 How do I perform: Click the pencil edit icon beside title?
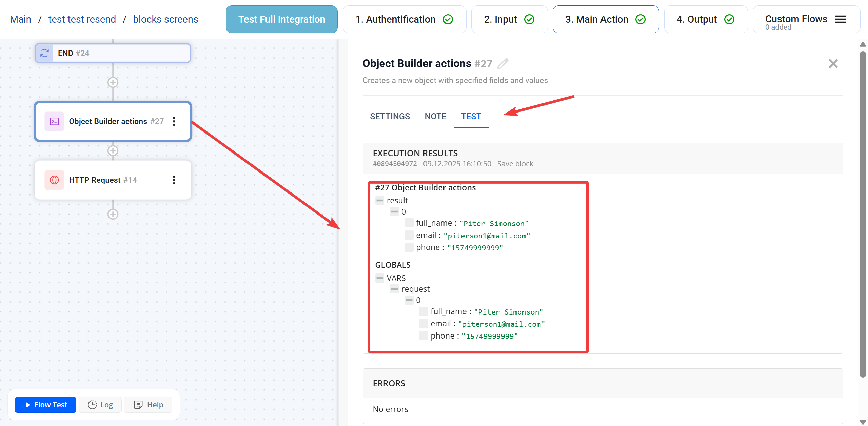click(x=503, y=64)
